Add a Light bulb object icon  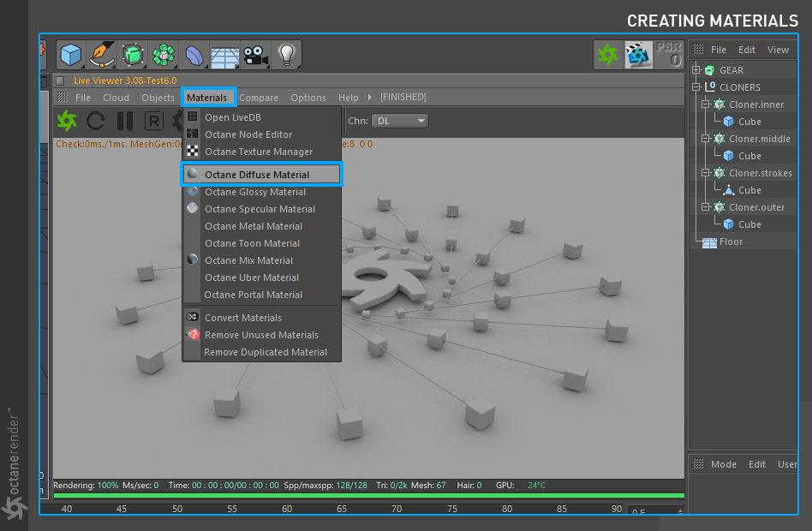tap(286, 55)
